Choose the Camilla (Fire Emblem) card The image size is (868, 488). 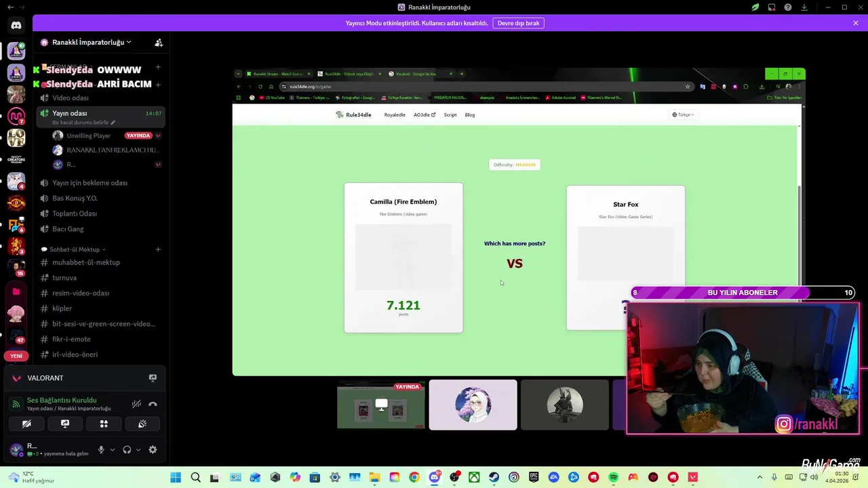[403, 258]
